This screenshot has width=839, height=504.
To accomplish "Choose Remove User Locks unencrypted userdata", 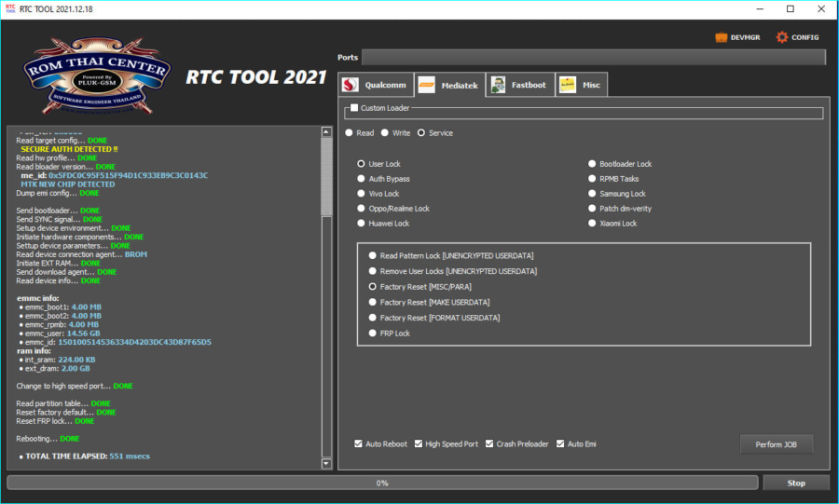I will pyautogui.click(x=372, y=271).
